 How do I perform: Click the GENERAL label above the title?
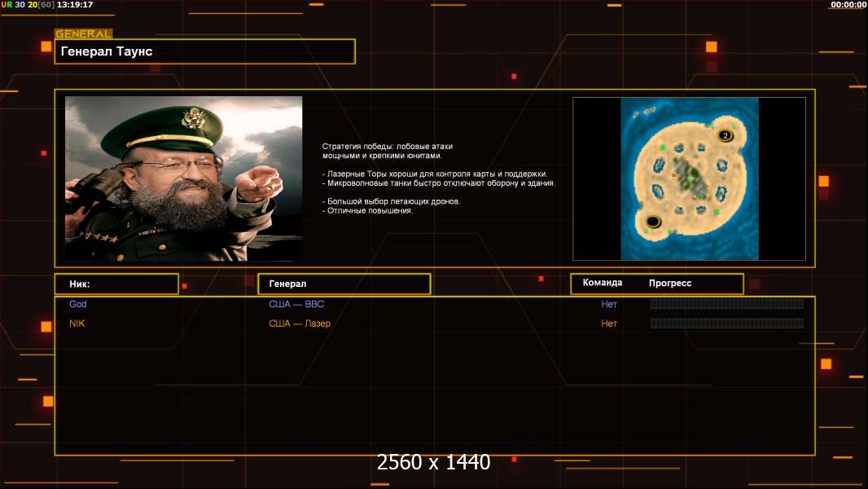[x=84, y=33]
